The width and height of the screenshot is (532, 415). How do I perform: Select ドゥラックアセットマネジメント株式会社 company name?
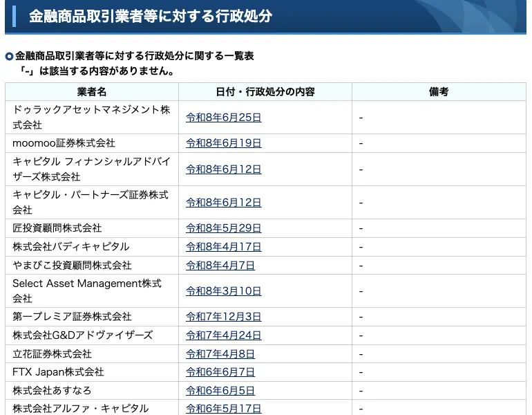(x=91, y=117)
